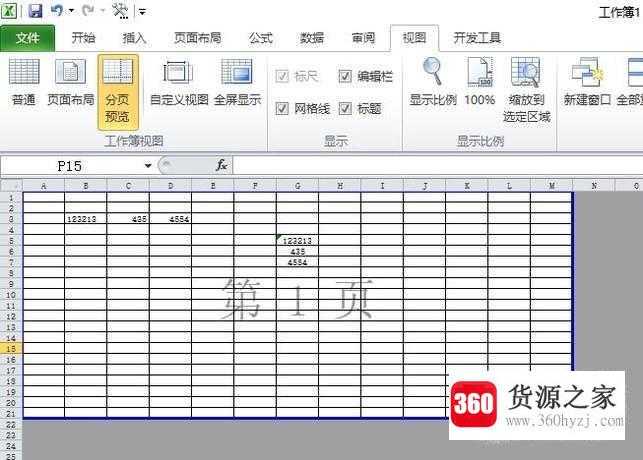
Task: Click the Excel application icon in title bar
Action: (9, 11)
